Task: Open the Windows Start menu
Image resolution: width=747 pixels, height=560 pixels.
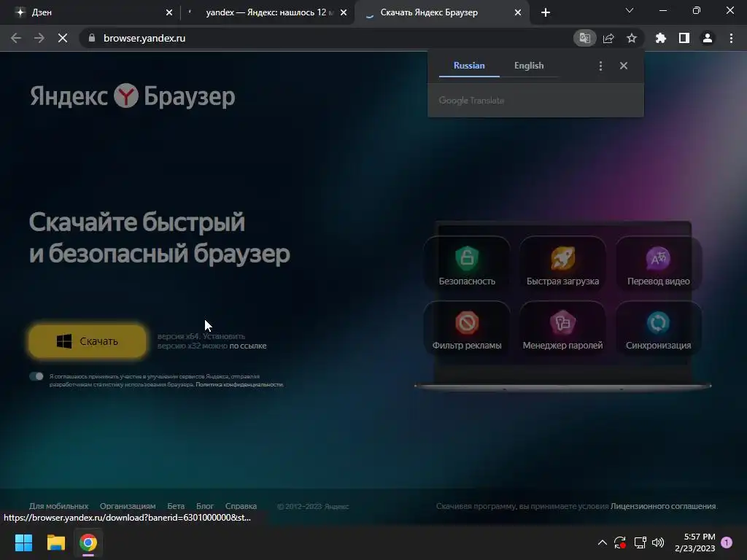Action: [23, 542]
